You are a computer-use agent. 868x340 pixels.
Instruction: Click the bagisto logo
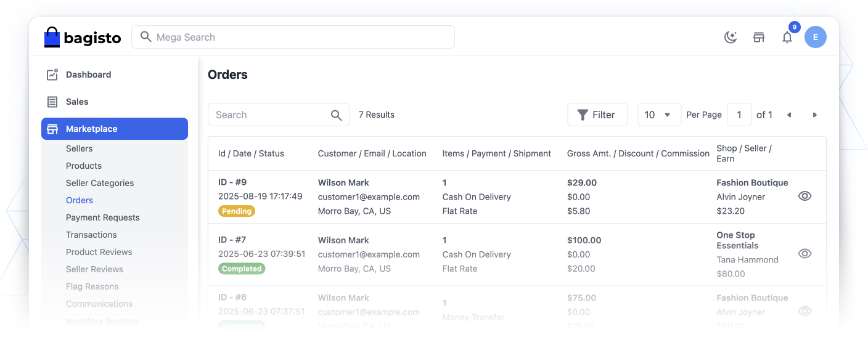[83, 37]
